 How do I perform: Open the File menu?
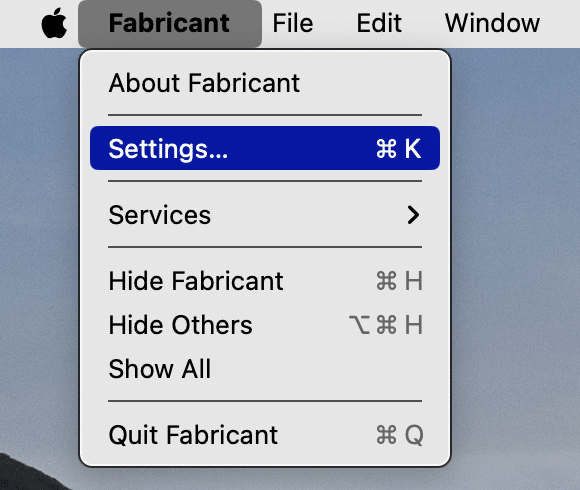(293, 23)
